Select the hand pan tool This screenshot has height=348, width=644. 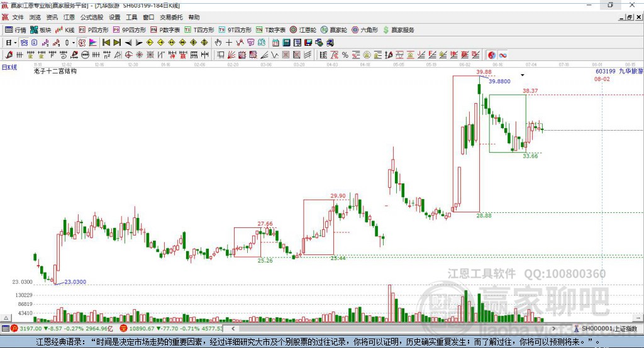[218, 43]
